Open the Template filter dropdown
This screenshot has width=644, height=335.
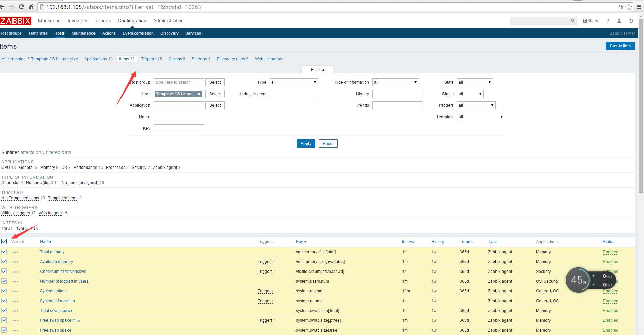pos(481,117)
